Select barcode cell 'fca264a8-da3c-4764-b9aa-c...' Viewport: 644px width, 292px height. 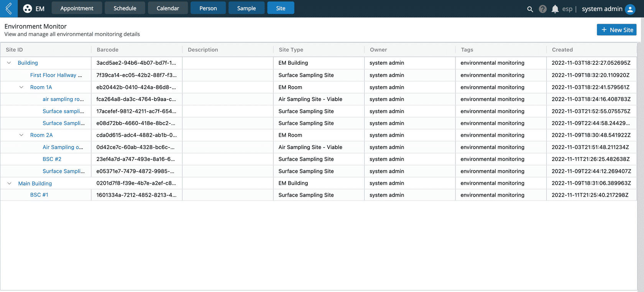136,99
